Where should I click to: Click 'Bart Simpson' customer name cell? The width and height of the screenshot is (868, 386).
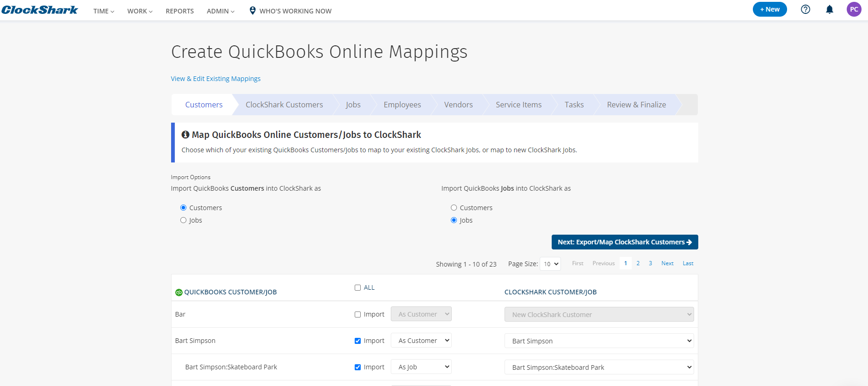tap(195, 341)
